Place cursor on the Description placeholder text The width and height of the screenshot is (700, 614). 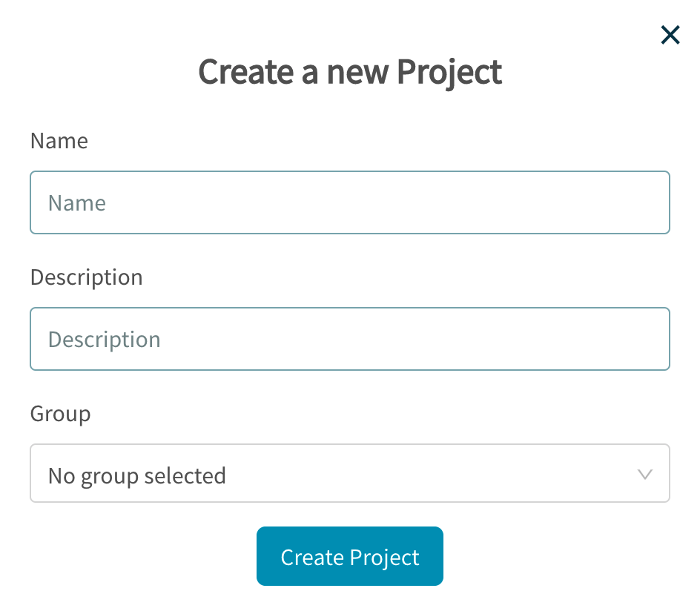tap(104, 340)
